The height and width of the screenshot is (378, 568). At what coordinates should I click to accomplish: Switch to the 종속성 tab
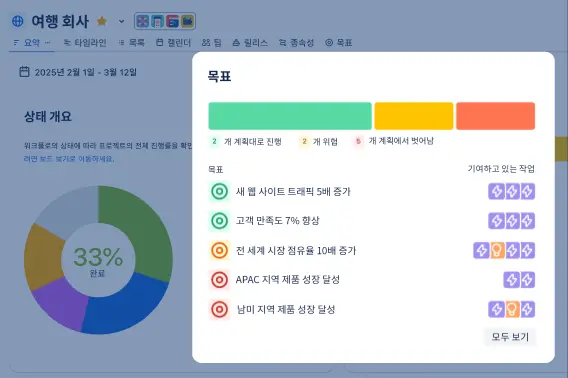[x=297, y=42]
